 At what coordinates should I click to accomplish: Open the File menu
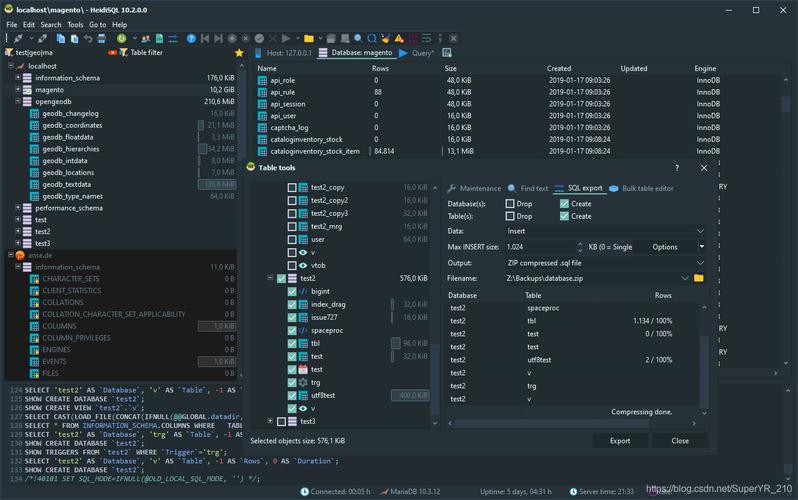pyautogui.click(x=12, y=24)
